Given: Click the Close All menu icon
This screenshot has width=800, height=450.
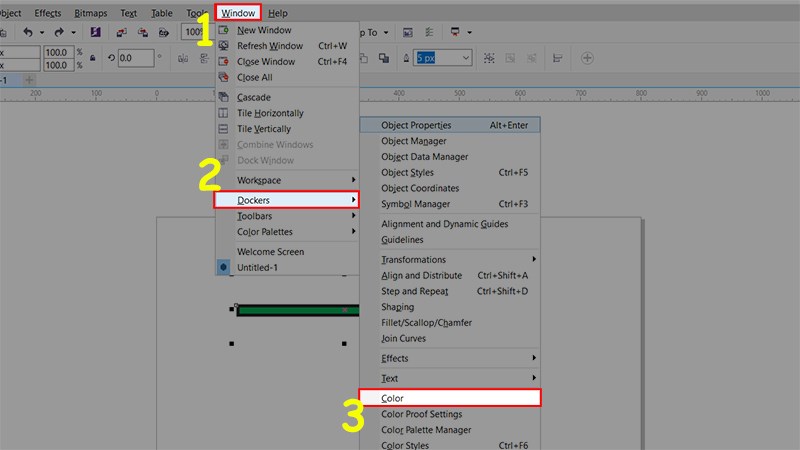Looking at the screenshot, I should pyautogui.click(x=223, y=77).
